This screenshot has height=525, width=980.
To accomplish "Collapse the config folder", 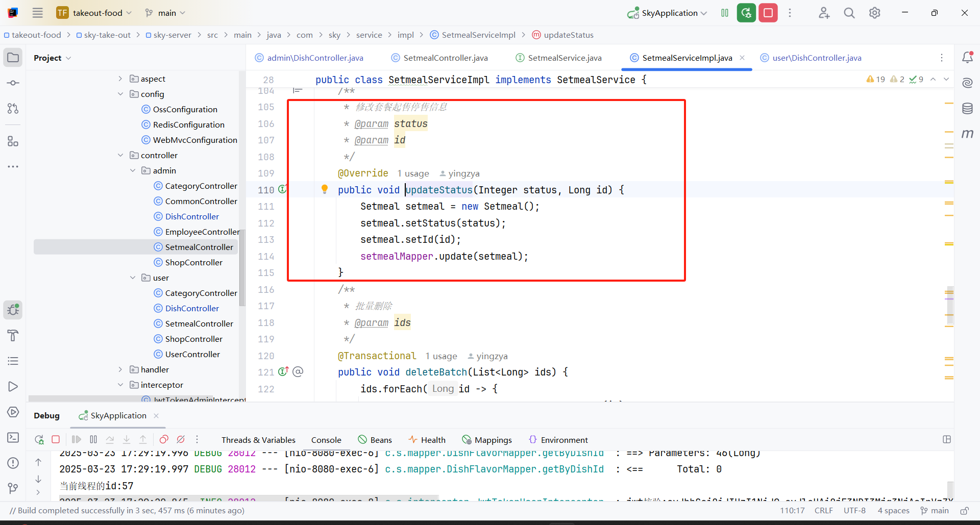I will 120,94.
